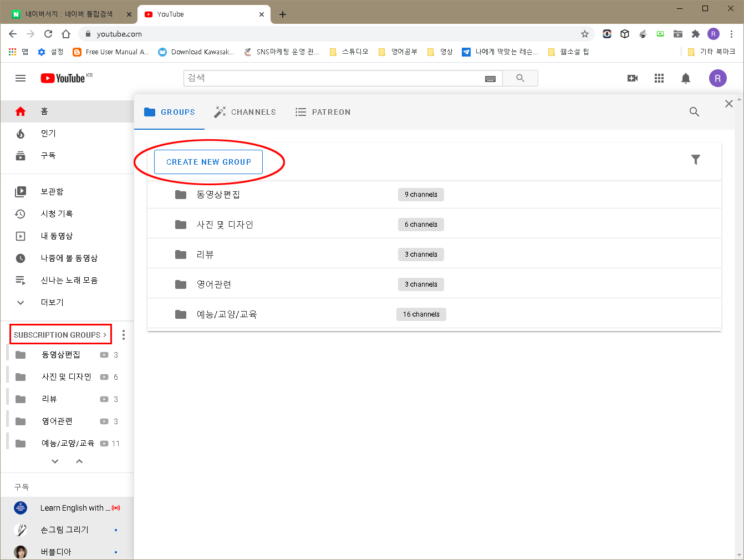Click the CREATE NEW GROUP button

(x=208, y=161)
